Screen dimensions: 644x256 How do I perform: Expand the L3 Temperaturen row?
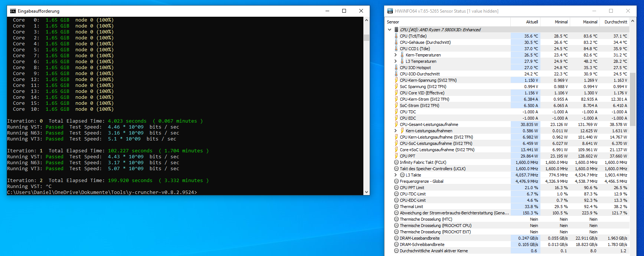coord(395,61)
